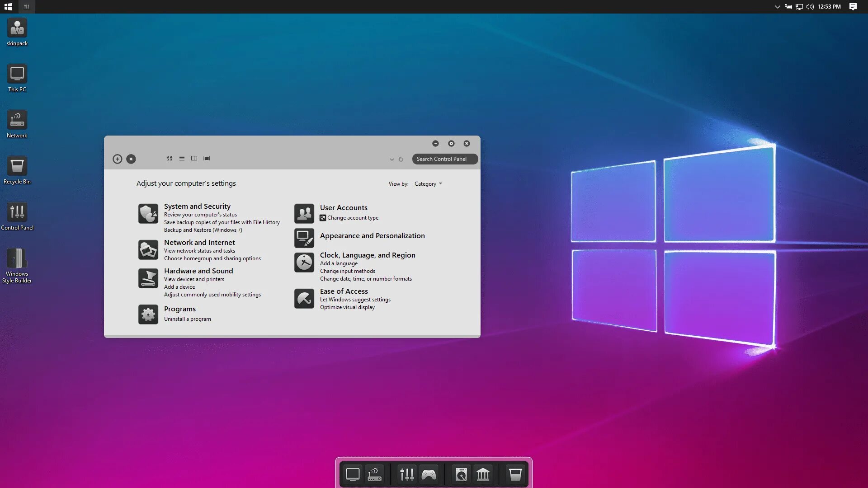Show hidden system tray icons chevron
Viewport: 868px width, 488px height.
coord(777,7)
